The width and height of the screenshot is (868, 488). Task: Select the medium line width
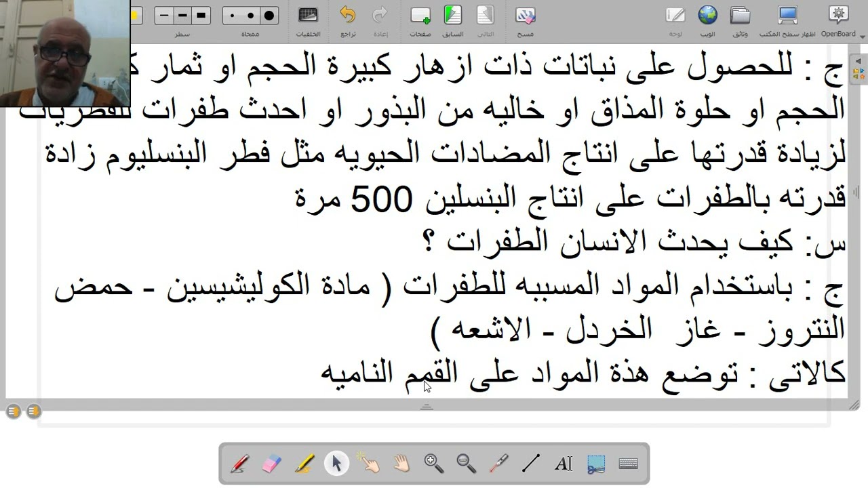point(182,15)
